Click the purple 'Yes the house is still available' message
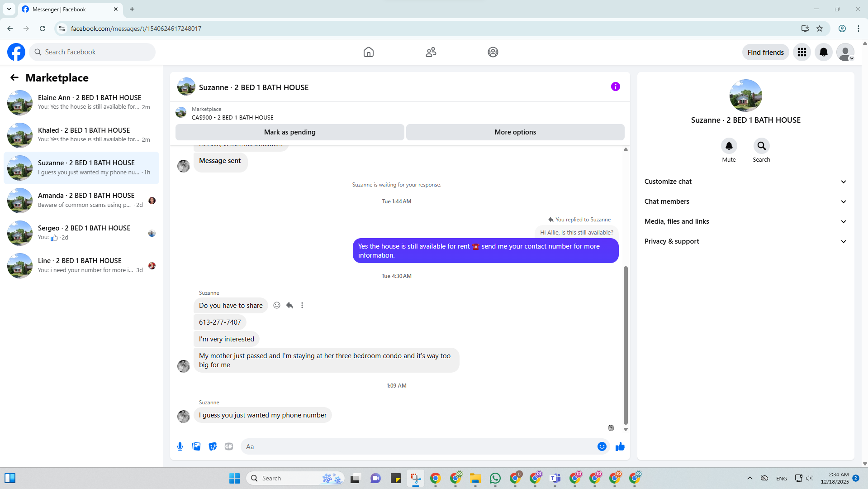 (x=485, y=251)
